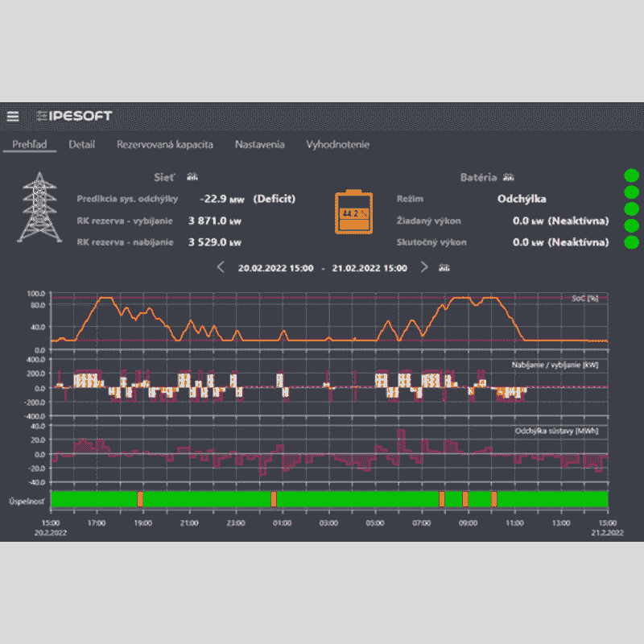Click the 3 871.0 kW value
The height and width of the screenshot is (644, 644).
point(215,221)
